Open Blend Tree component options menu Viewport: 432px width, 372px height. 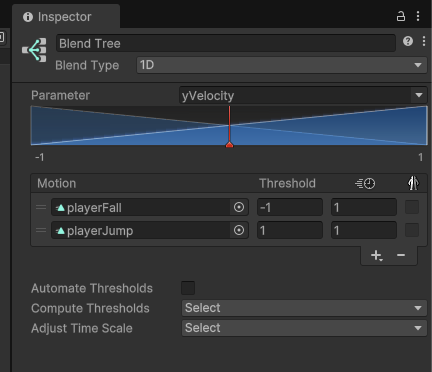pos(424,41)
